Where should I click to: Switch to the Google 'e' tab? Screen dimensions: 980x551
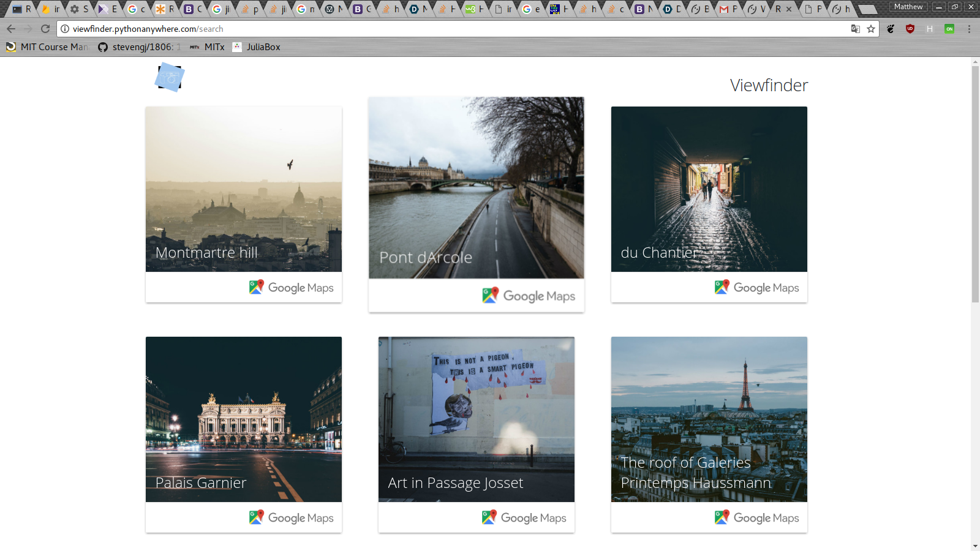[x=531, y=9]
